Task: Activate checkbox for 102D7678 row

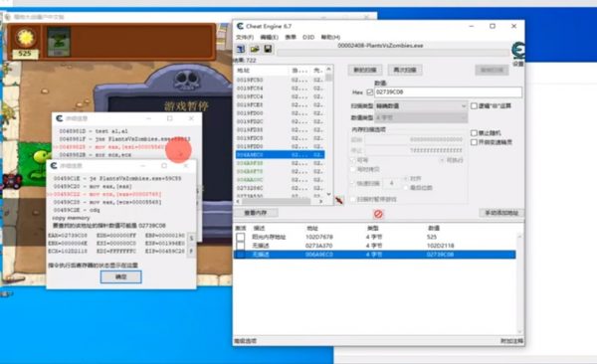Action: coord(240,238)
